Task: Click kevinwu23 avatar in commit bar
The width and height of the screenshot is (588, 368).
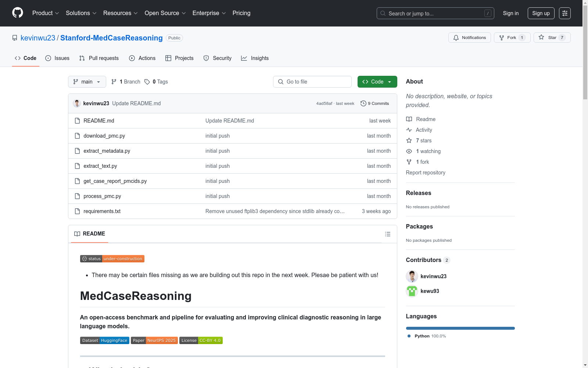Action: tap(77, 103)
